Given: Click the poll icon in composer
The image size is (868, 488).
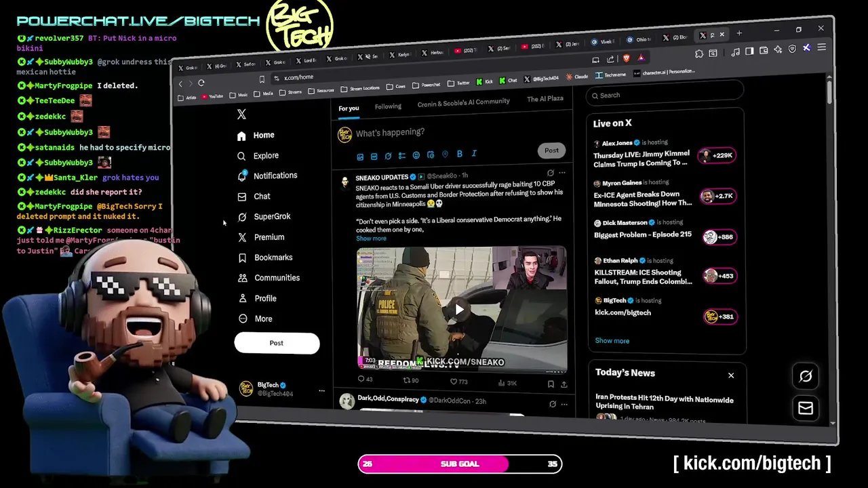Looking at the screenshot, I should click(x=402, y=156).
